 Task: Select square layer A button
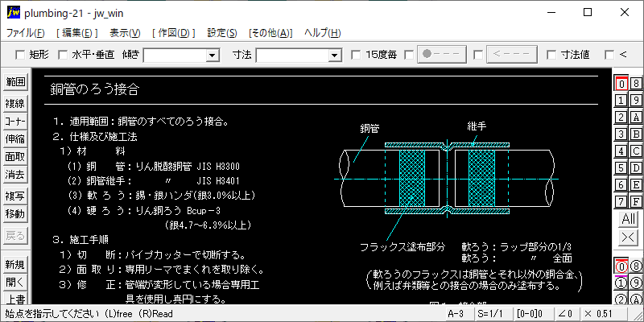point(636,117)
